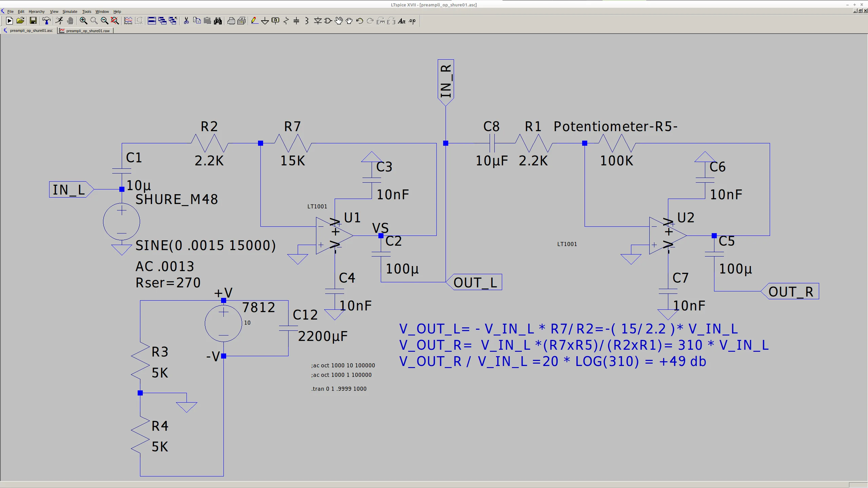Screen dimensions: 868x488
Task: Click the Tile Windows toolbar button
Action: pyautogui.click(x=152, y=21)
